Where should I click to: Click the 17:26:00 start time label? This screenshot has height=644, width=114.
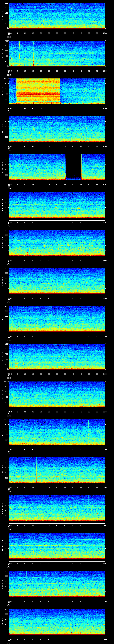(x=9, y=487)
